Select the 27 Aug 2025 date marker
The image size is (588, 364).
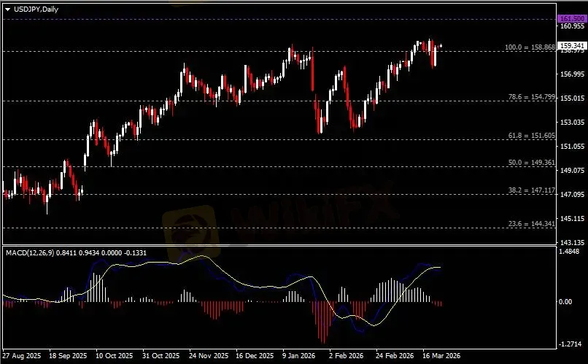[x=22, y=355]
